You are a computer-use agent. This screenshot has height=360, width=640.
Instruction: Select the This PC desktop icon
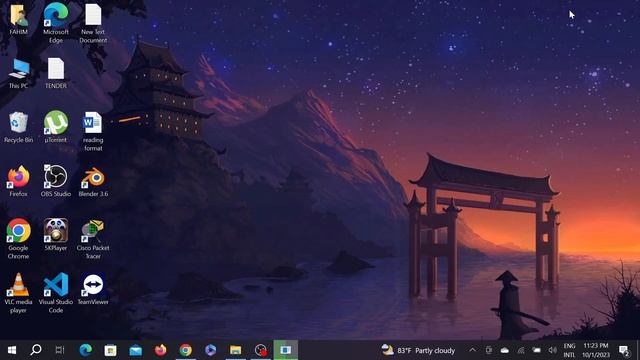tap(18, 73)
